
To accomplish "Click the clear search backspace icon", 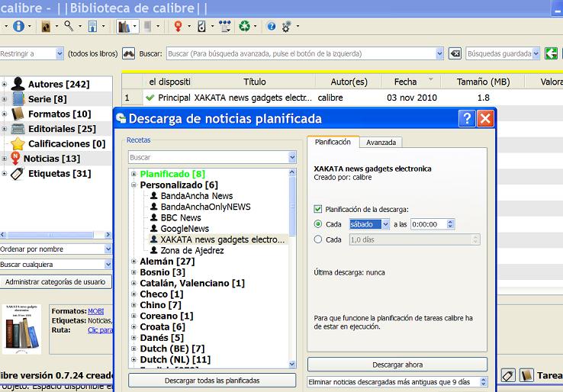I will (455, 53).
